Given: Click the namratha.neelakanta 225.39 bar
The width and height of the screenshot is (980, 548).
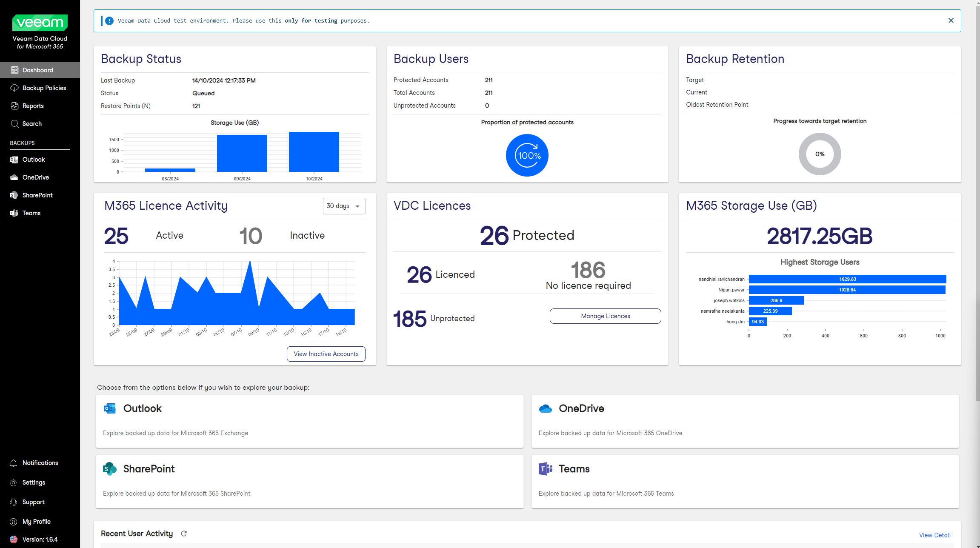Looking at the screenshot, I should pyautogui.click(x=770, y=311).
